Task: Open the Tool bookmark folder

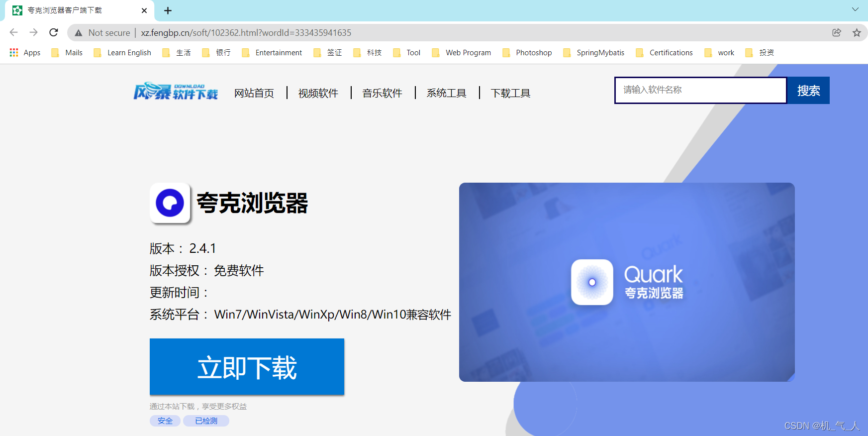Action: [x=407, y=53]
